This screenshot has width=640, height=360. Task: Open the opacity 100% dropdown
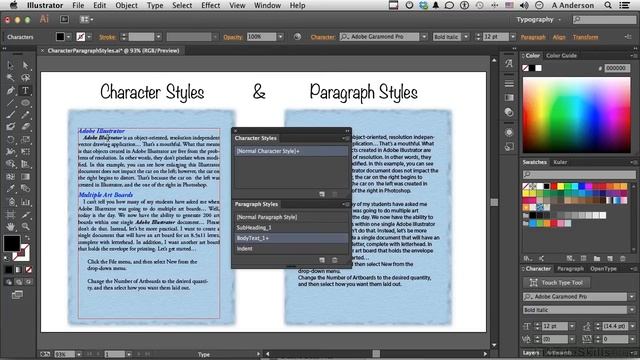(280, 37)
